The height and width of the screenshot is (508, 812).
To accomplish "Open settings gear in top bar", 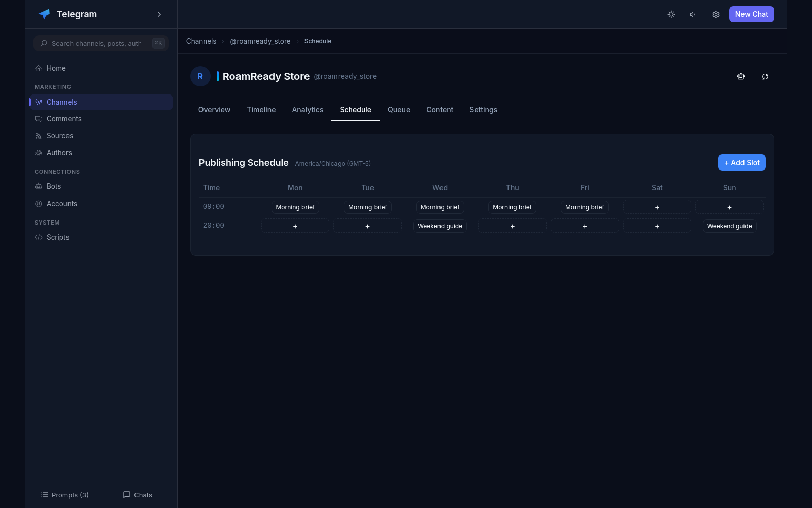I will pos(716,14).
